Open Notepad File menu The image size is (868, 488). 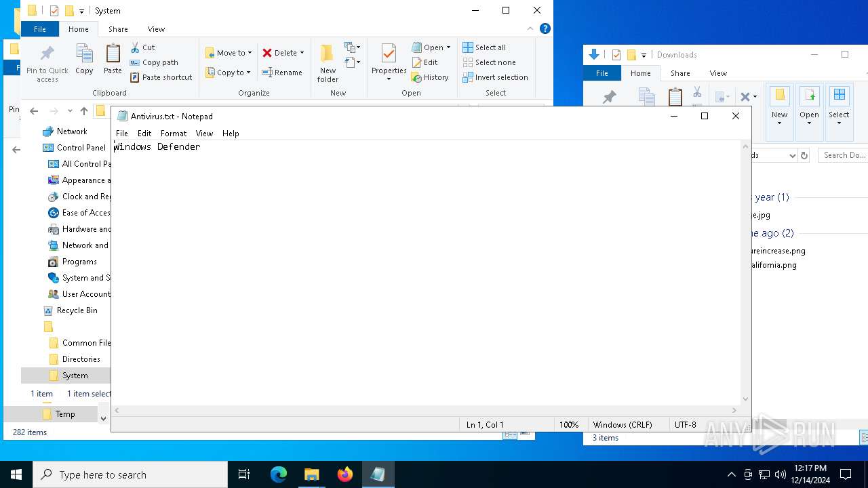point(122,134)
